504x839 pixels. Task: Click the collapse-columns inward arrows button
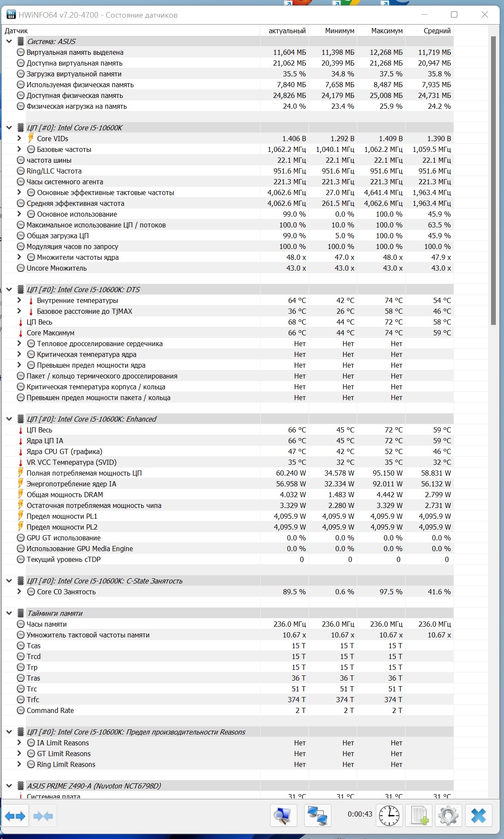(43, 816)
